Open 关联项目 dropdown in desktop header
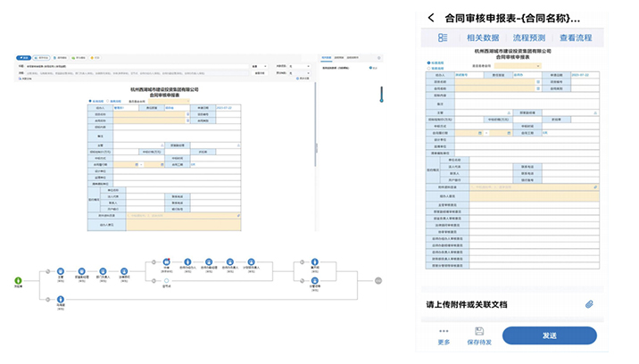This screenshot has width=639, height=364. tap(299, 66)
